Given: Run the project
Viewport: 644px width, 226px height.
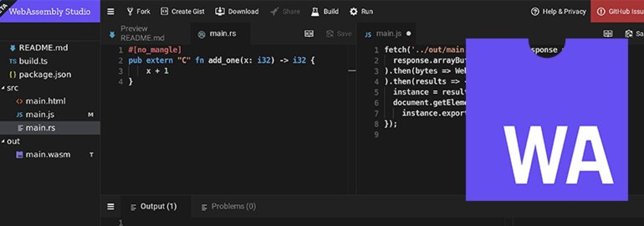Looking at the screenshot, I should (x=361, y=12).
